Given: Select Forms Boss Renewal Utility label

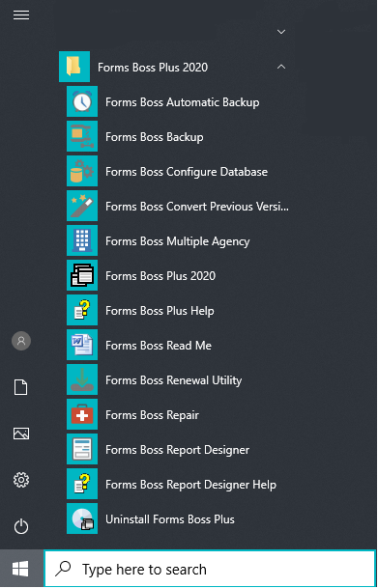Looking at the screenshot, I should 174,380.
